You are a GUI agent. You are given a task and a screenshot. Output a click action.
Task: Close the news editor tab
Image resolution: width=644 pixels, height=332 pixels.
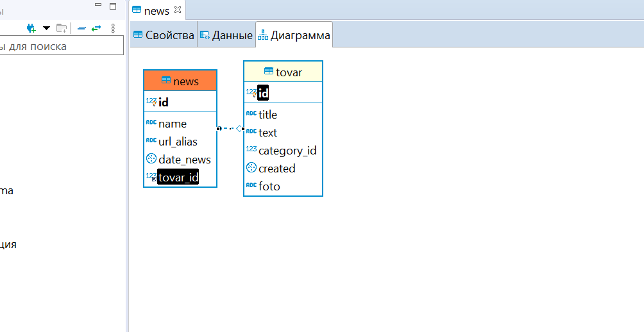click(x=178, y=10)
